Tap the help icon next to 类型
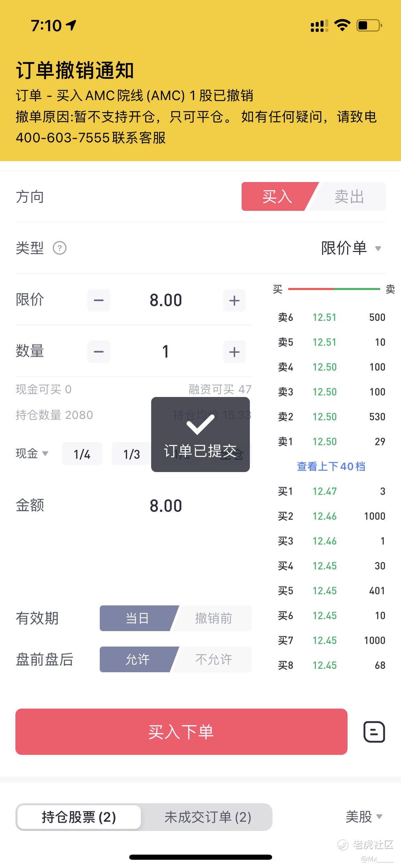Image resolution: width=401 pixels, height=868 pixels. [60, 248]
